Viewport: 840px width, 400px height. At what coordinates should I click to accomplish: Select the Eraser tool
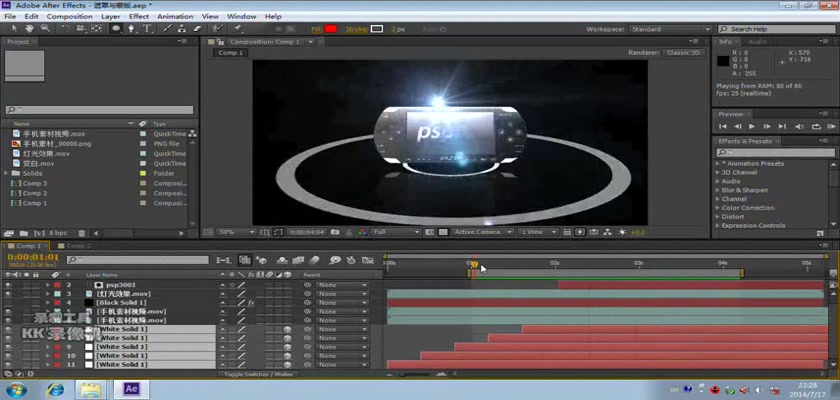[197, 29]
